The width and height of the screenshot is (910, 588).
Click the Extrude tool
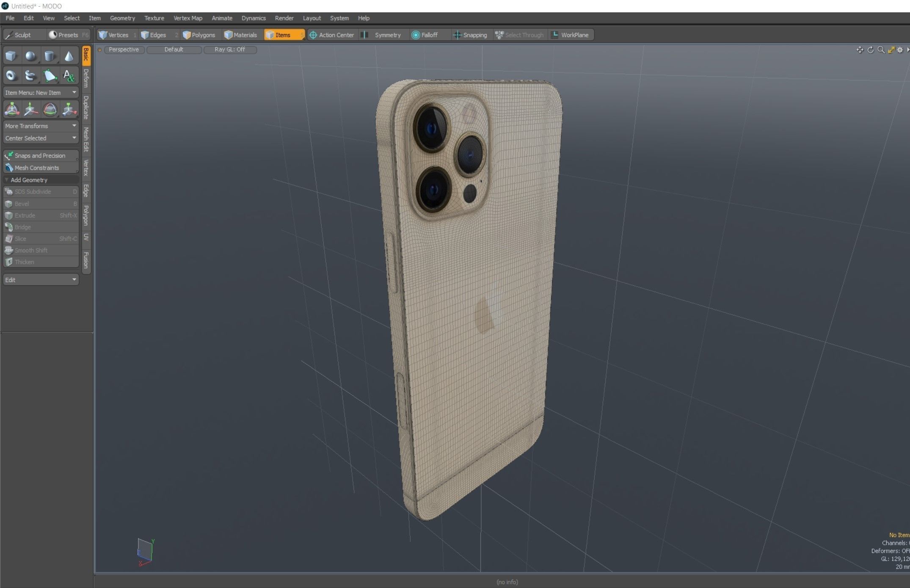[41, 215]
